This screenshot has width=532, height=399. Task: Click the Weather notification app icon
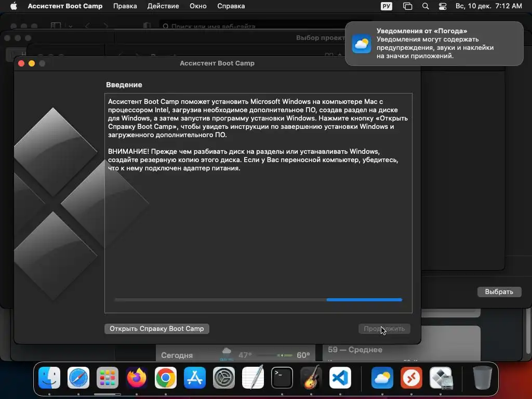tap(362, 44)
